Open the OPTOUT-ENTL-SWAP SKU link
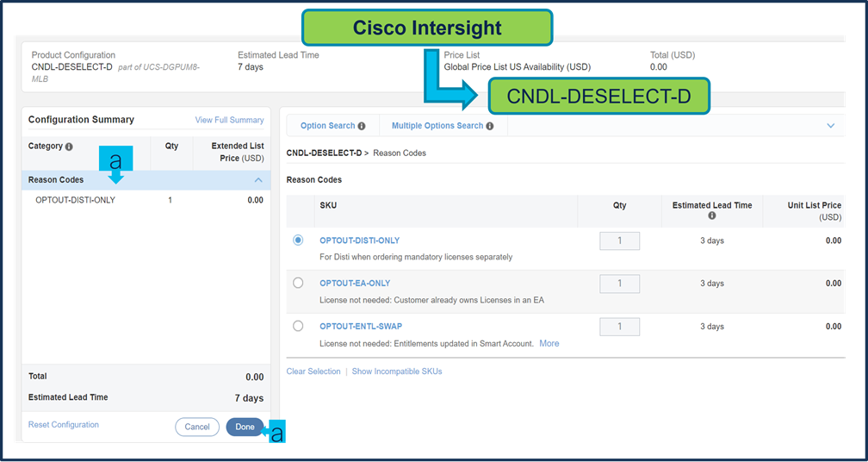 [361, 327]
